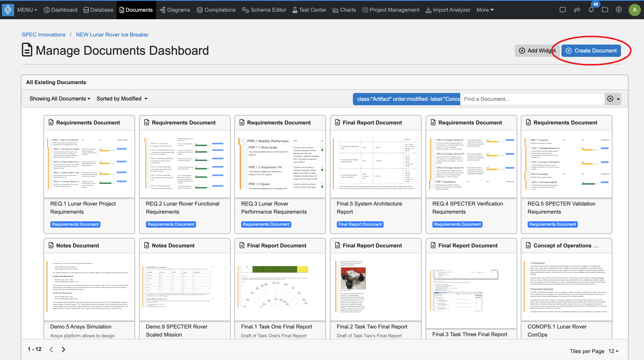Expand the MENU dropdown
Screen dimensions: 644x360
[x=27, y=10]
